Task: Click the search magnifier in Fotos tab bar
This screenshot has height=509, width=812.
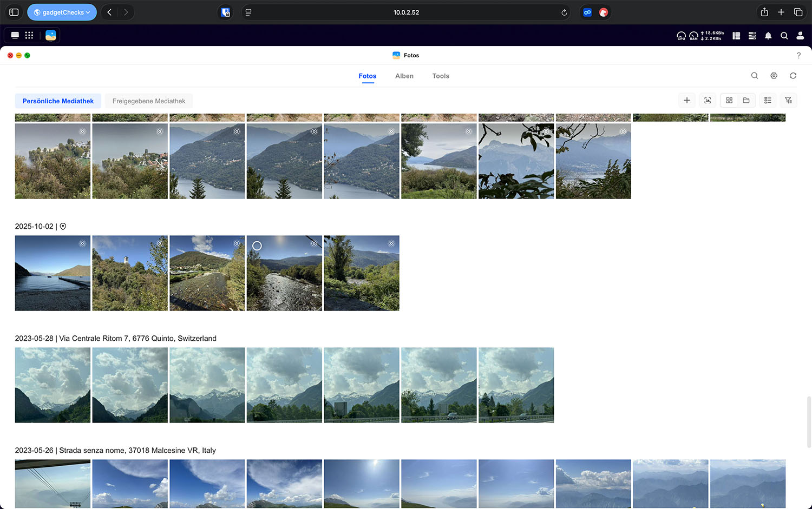Action: pos(755,76)
